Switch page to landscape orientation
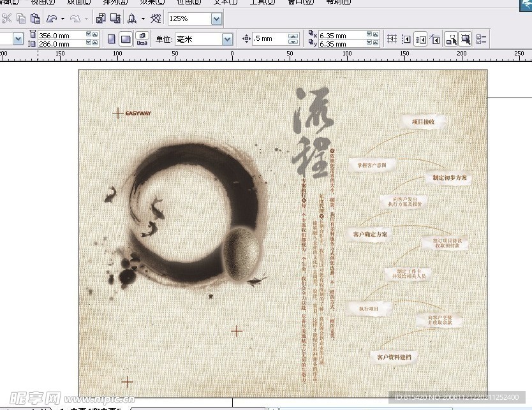The image size is (532, 410). point(126,39)
